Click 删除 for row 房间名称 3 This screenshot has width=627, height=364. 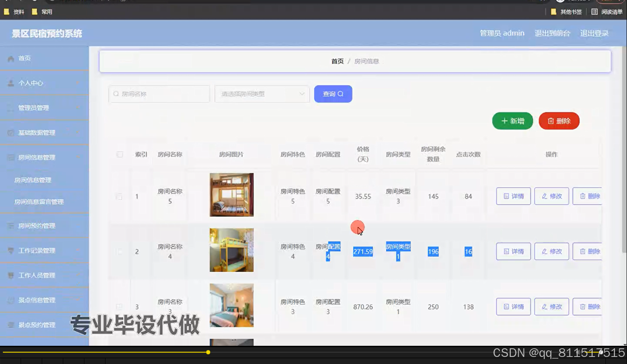587,307
